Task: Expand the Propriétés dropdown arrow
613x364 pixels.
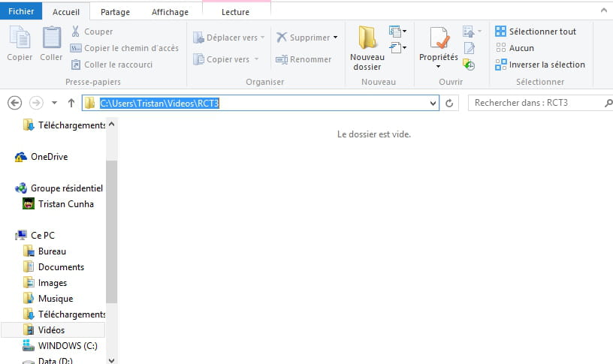Action: pyautogui.click(x=438, y=66)
